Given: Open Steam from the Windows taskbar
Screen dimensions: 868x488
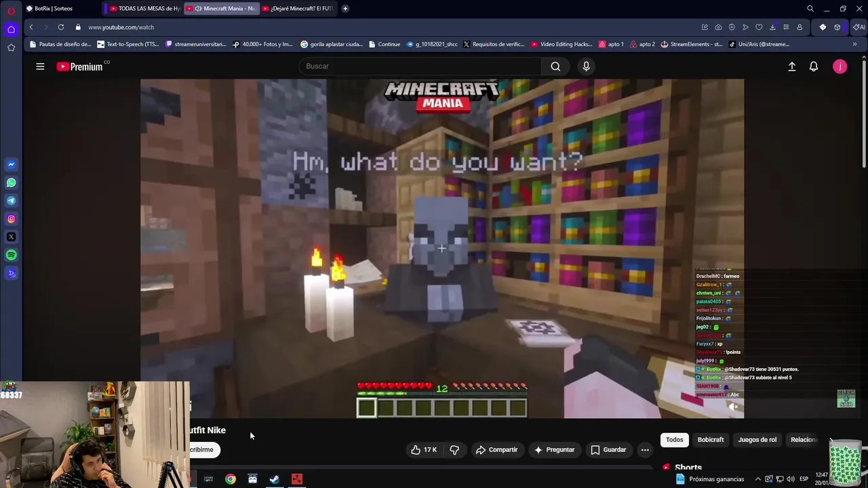Looking at the screenshot, I should click(275, 479).
